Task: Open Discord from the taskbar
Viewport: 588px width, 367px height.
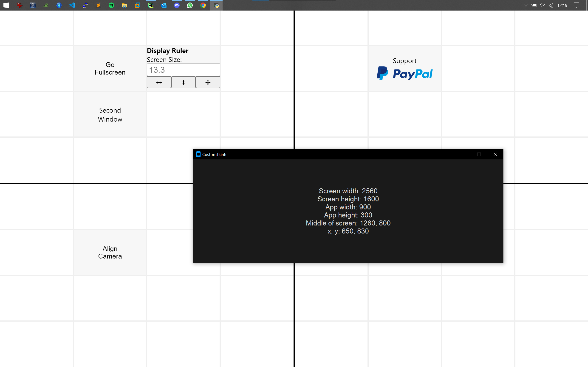Action: [x=177, y=5]
